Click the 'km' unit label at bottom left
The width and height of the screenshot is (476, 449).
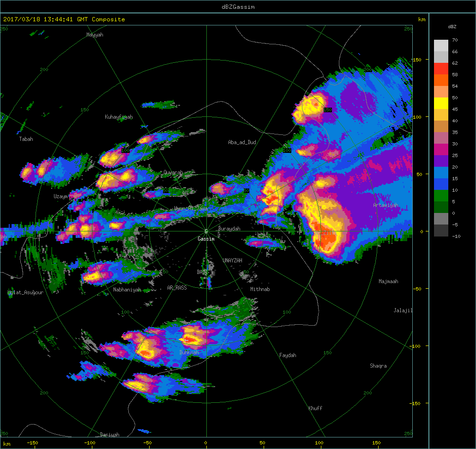tap(6, 444)
